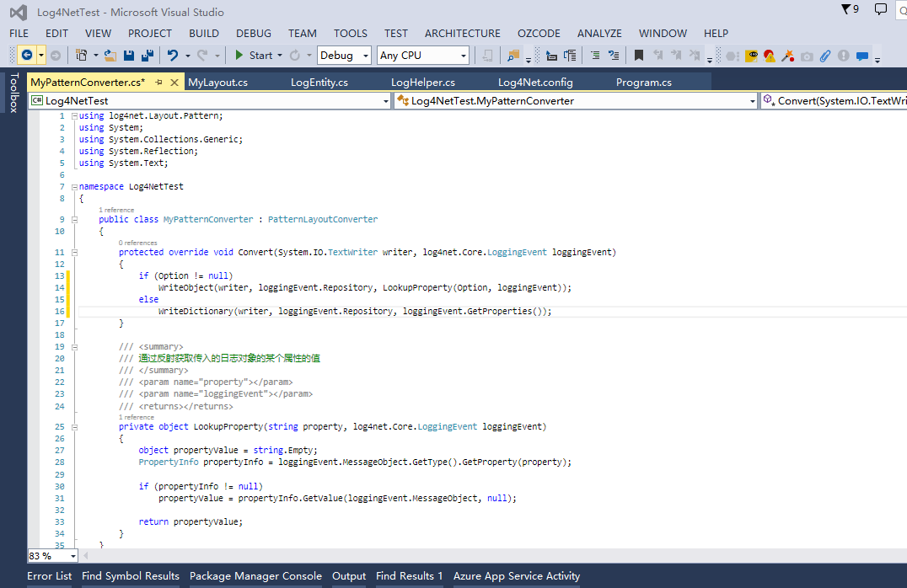The width and height of the screenshot is (907, 588).
Task: Click the Save All icon
Action: [148, 56]
